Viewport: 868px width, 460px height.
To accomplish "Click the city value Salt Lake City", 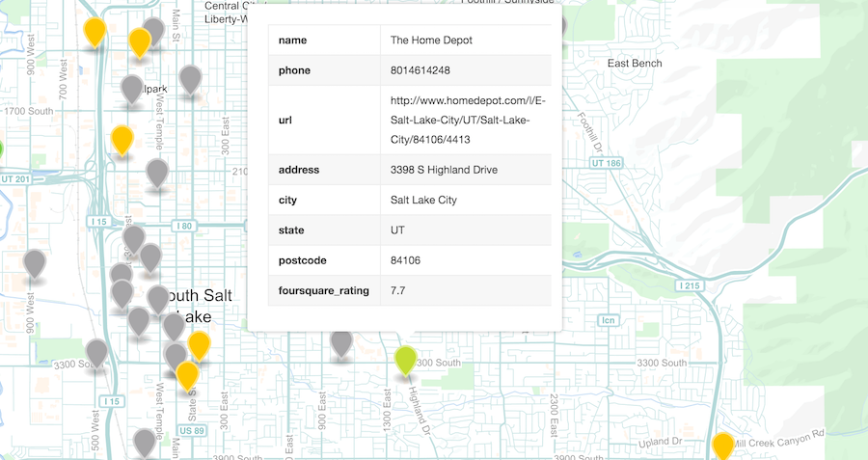I will click(423, 200).
